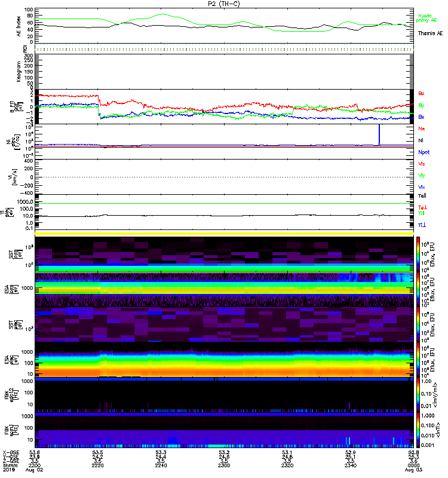
Task: Click the blue "Bx" legend label
Action: [x=421, y=117]
